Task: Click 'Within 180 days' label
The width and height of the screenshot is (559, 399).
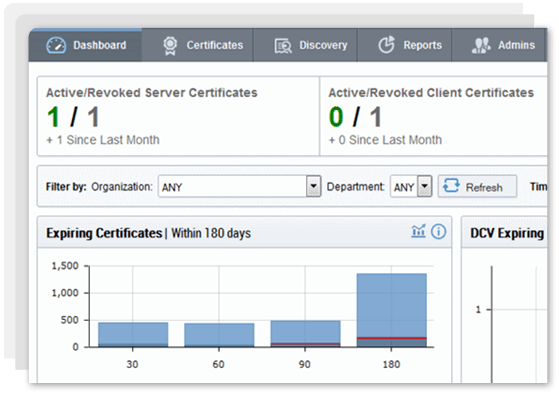Action: (211, 233)
